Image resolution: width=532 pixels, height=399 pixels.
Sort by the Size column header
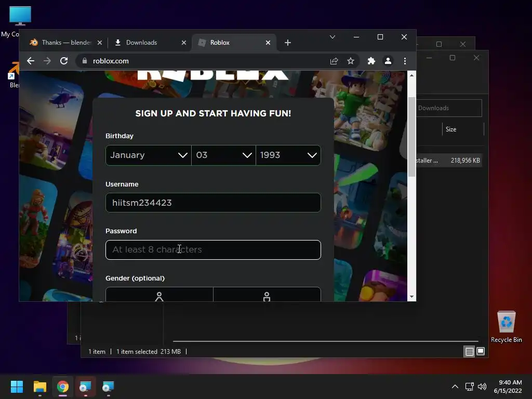click(463, 129)
